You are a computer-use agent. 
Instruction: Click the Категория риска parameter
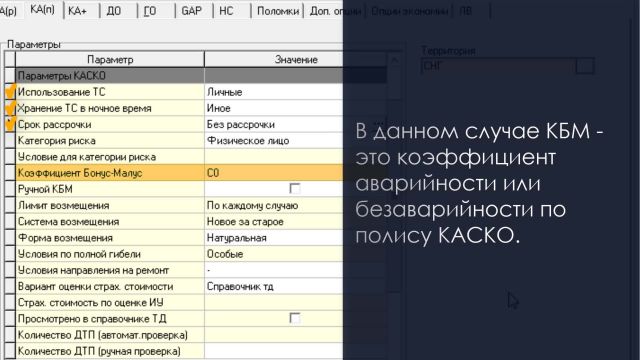pyautogui.click(x=110, y=140)
